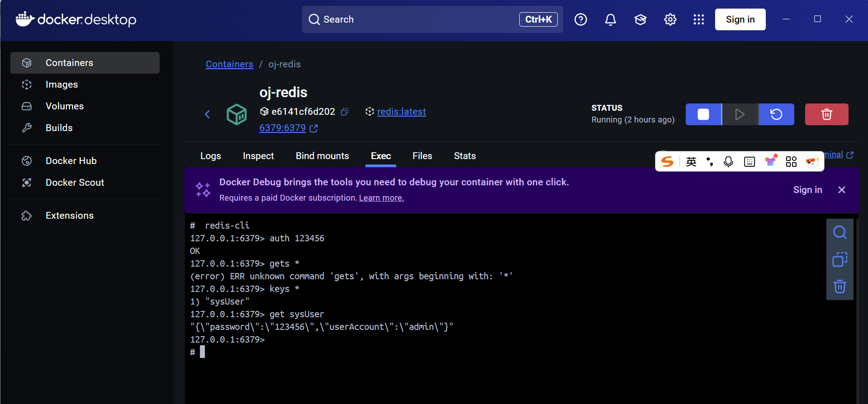Image resolution: width=868 pixels, height=404 pixels.
Task: Open the Sogou toolbox grid icon
Action: click(x=791, y=162)
